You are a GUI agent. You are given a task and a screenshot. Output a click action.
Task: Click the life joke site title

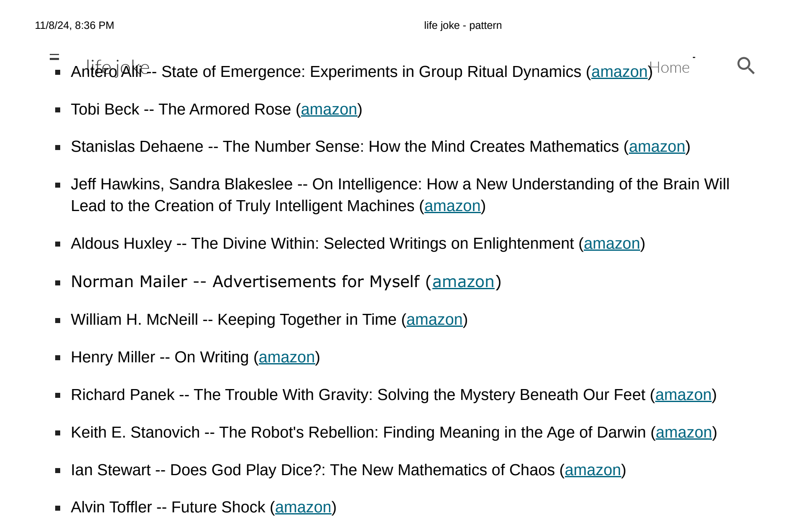[x=117, y=67]
